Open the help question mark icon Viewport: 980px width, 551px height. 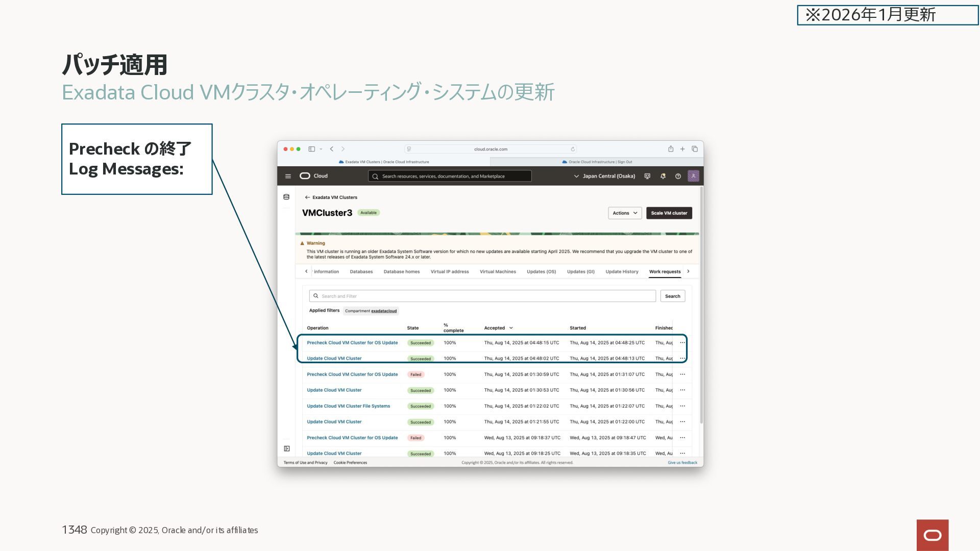tap(678, 176)
